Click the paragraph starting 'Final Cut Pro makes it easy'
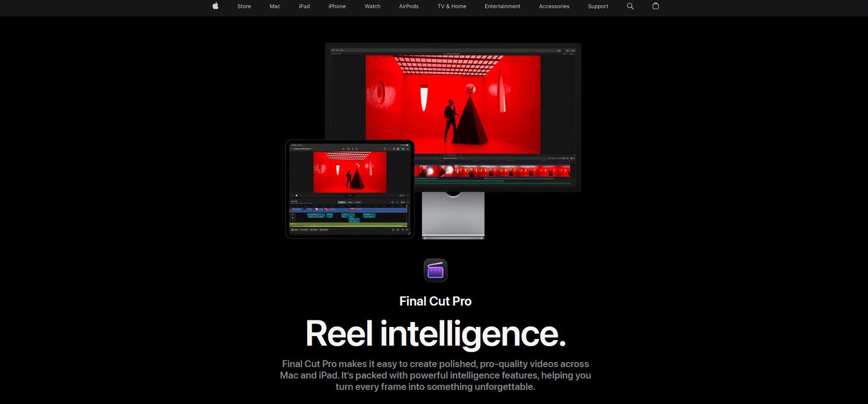868x404 pixels. (436, 375)
